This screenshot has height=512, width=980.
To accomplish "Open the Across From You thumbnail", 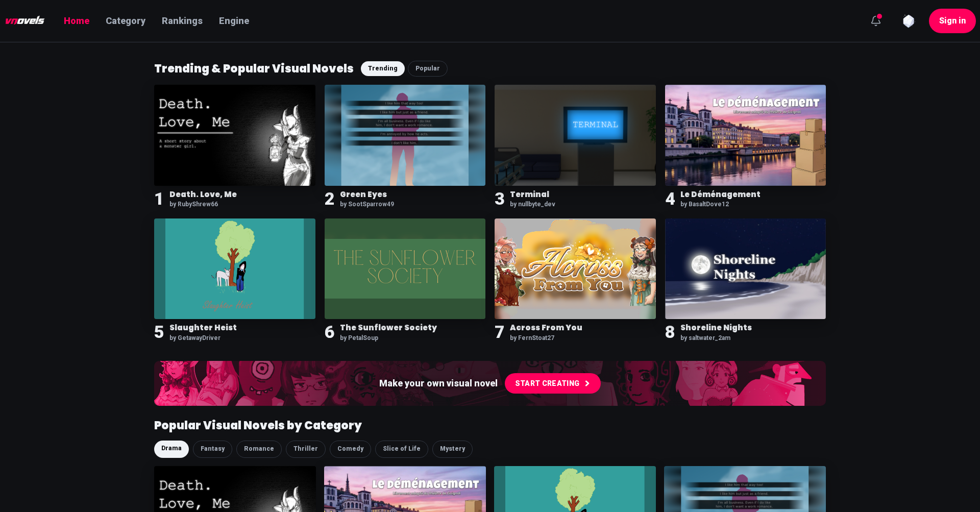I will pyautogui.click(x=575, y=269).
